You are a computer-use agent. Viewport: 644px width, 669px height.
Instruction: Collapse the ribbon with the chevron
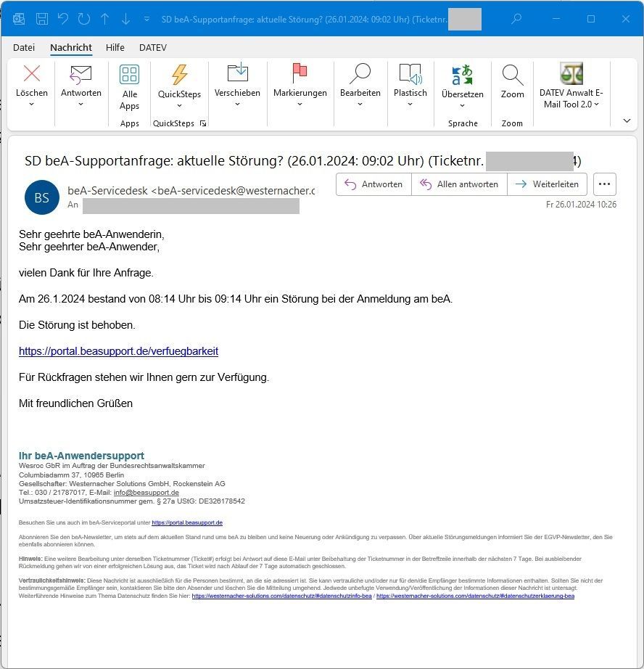[x=627, y=120]
